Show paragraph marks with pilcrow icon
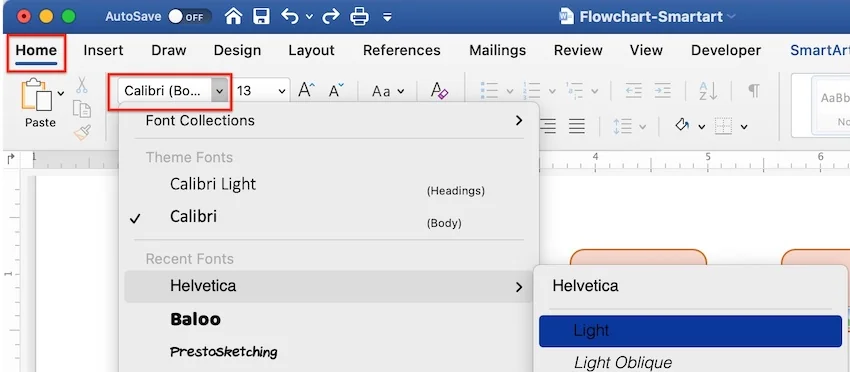Image resolution: width=850 pixels, height=372 pixels. click(x=754, y=90)
